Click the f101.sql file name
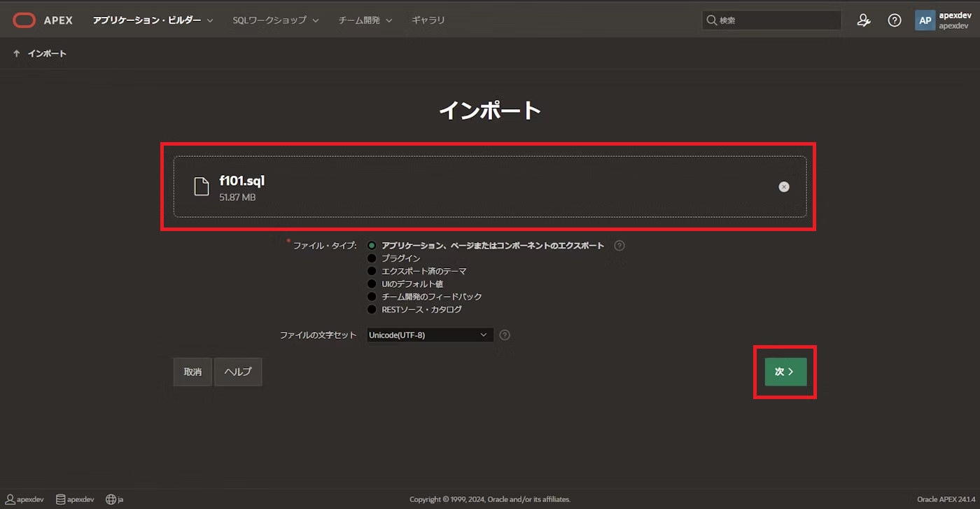 point(242,181)
